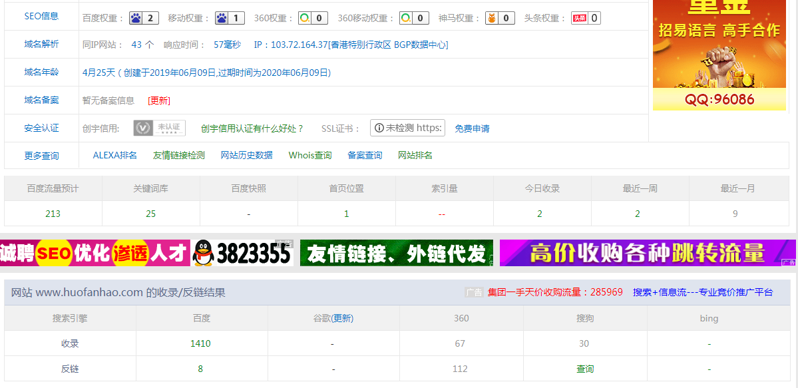Click 百度流量预计 value 213

pos(53,214)
